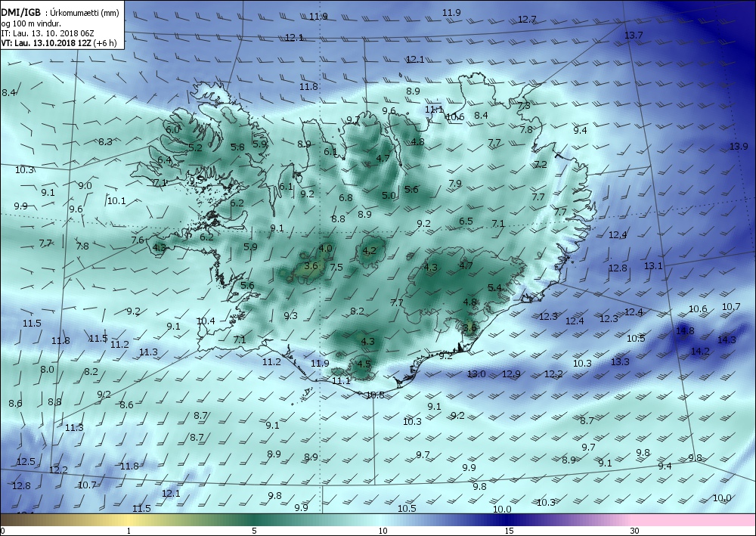Click the "7.6" value on the map
This screenshot has height=536, width=756.
(x=138, y=240)
